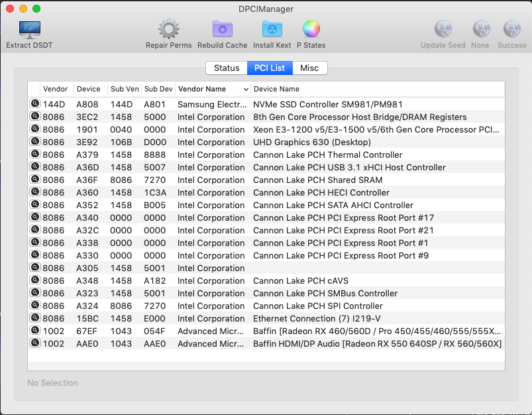Screen dimensions: 532x415
Task: Click lookup icon for SMBus Controller row
Action: tap(35, 292)
